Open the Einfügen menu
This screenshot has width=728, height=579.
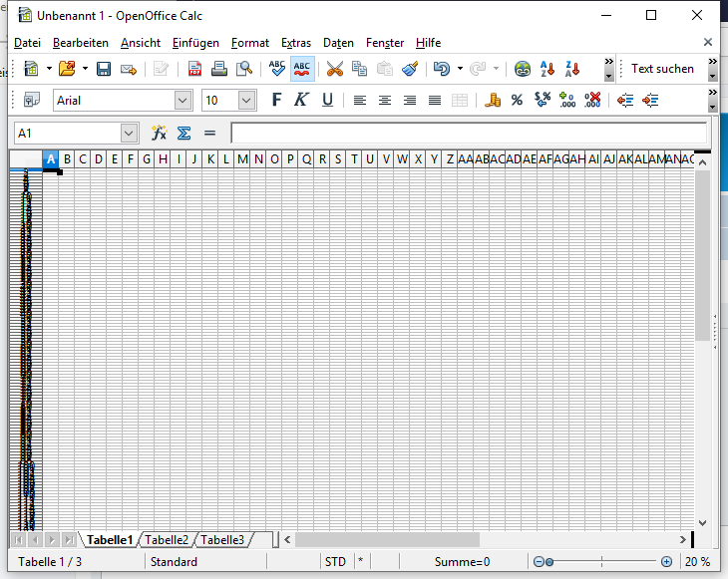(195, 43)
